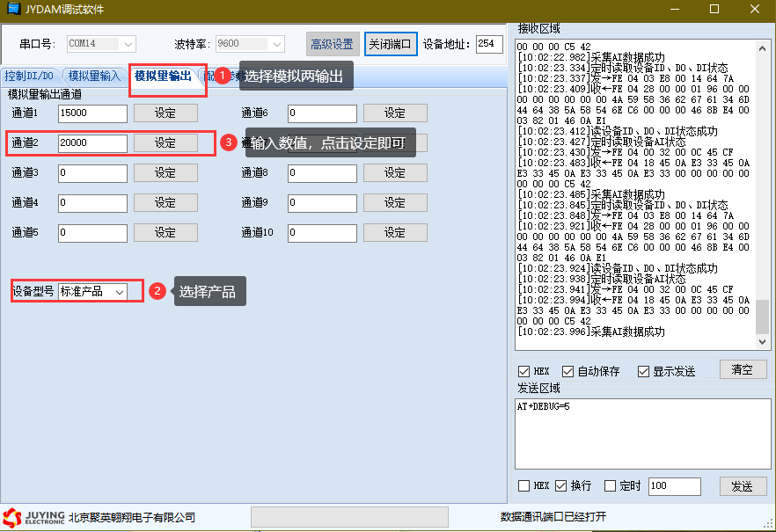Click the red number 1 annotation marker
Screen dimensions: 776x532
(x=223, y=77)
